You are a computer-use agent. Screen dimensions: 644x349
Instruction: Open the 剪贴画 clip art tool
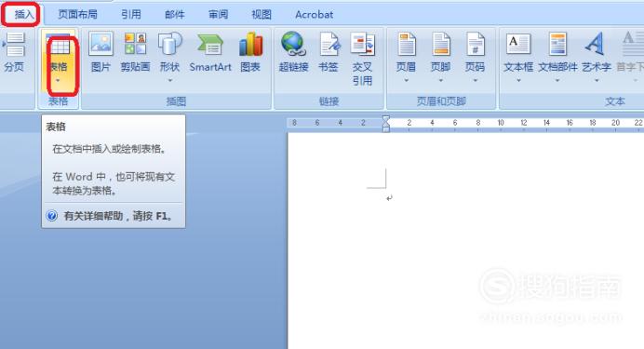tap(135, 52)
